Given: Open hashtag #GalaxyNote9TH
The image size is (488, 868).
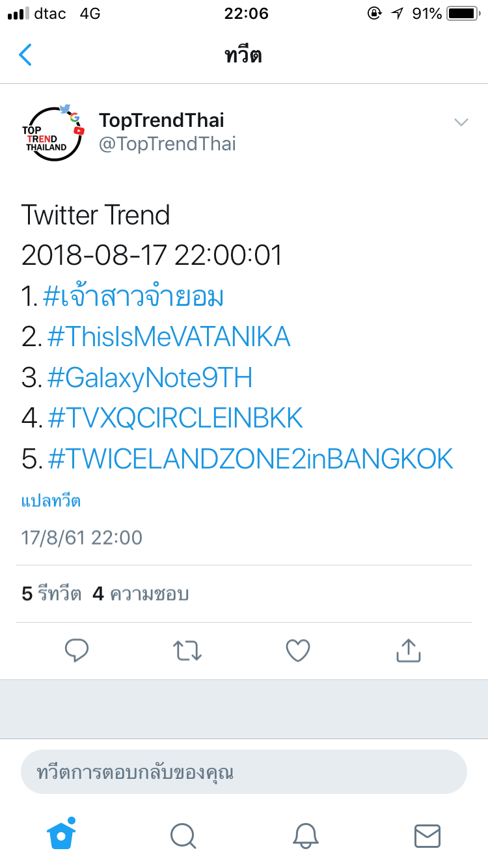Looking at the screenshot, I should click(150, 377).
